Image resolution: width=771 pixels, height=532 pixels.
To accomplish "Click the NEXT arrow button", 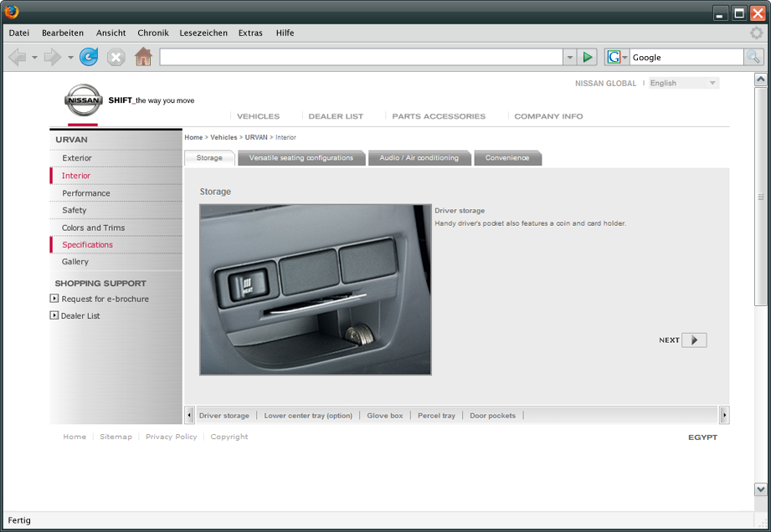I will pos(694,340).
